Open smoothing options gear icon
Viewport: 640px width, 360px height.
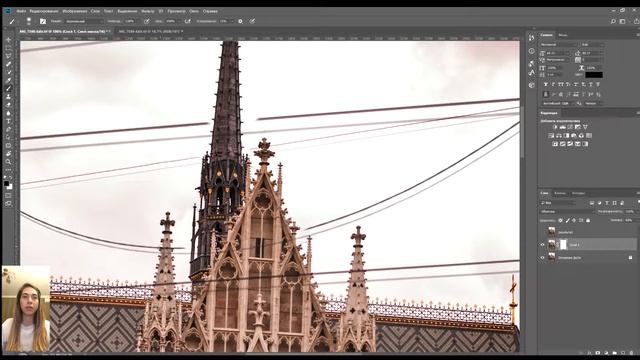[240, 21]
